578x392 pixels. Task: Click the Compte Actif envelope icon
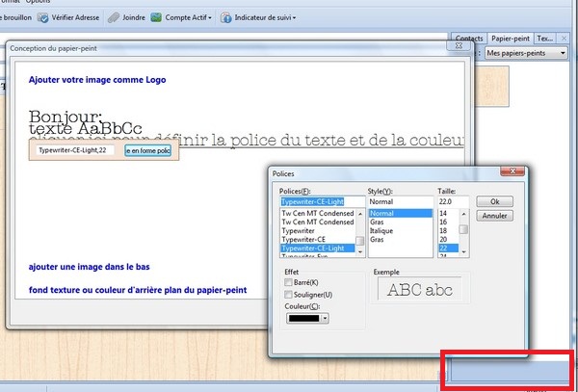(x=156, y=17)
